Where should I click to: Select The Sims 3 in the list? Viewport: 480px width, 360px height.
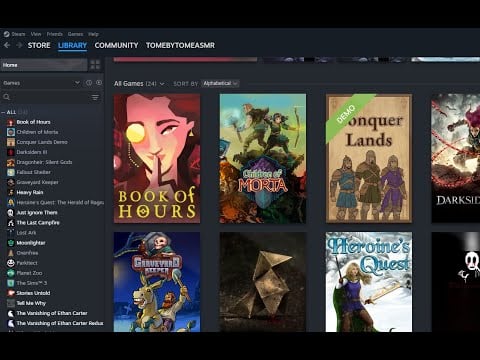coord(32,283)
